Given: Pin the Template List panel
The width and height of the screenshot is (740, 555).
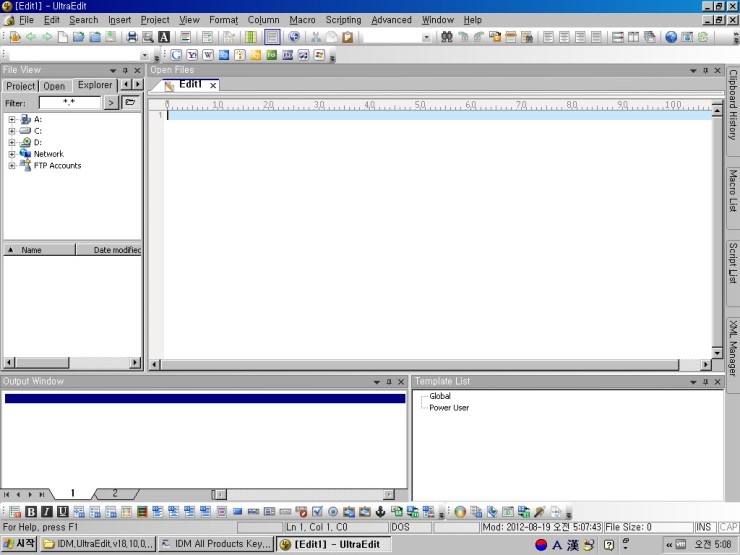Looking at the screenshot, I should tap(706, 382).
